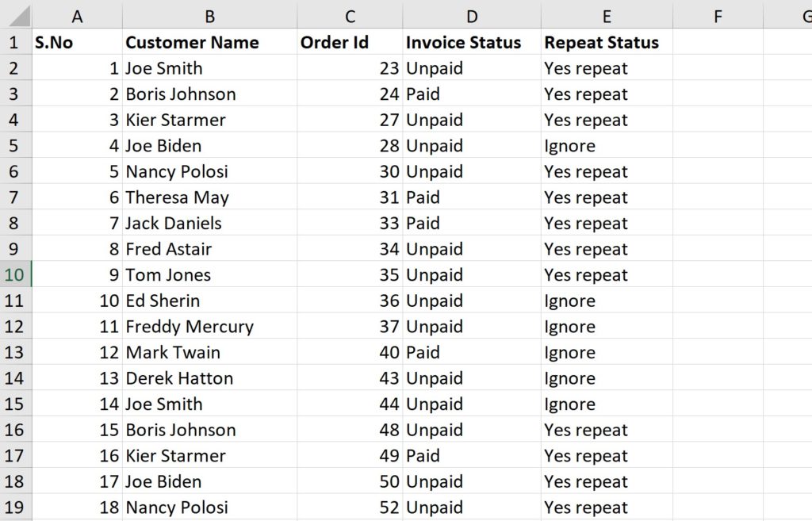Click the Customer Name header cell
Screen dimensions: 812x521
(x=209, y=42)
